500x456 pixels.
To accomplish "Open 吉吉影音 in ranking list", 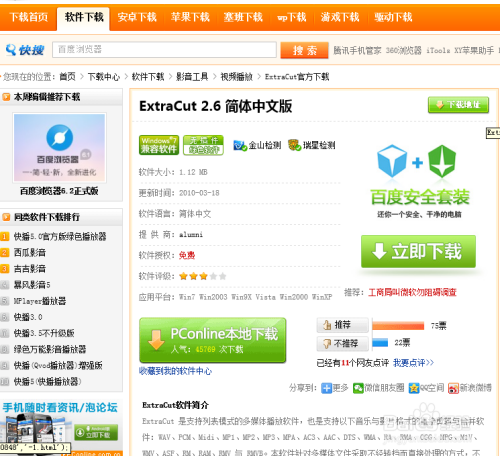I will pyautogui.click(x=30, y=269).
